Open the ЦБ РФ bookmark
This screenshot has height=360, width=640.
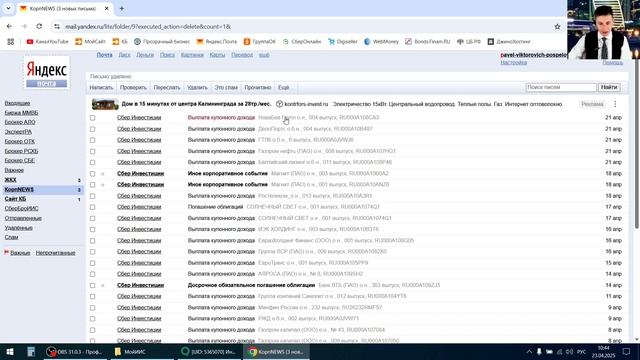469,42
